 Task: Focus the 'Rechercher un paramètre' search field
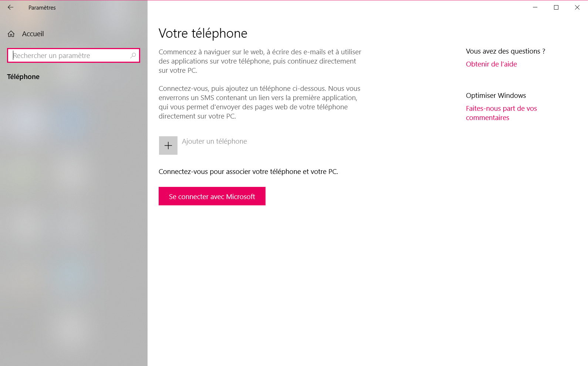click(x=70, y=55)
